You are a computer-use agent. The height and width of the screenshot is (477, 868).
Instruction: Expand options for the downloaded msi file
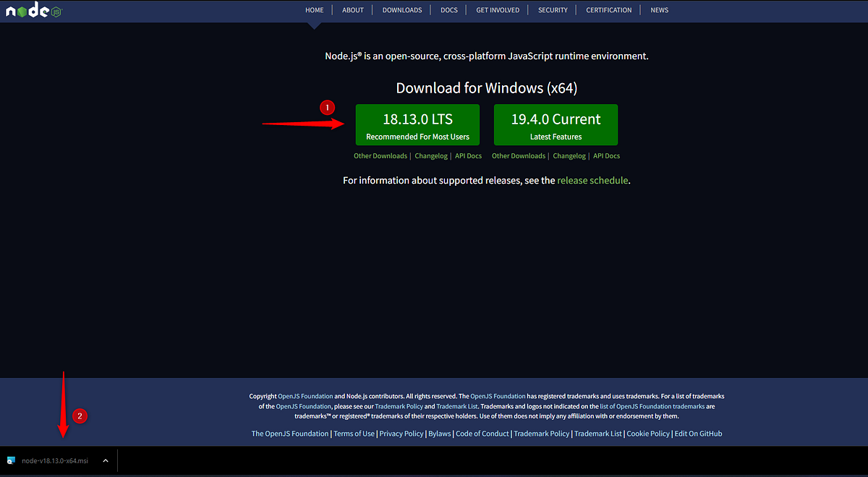(x=106, y=460)
